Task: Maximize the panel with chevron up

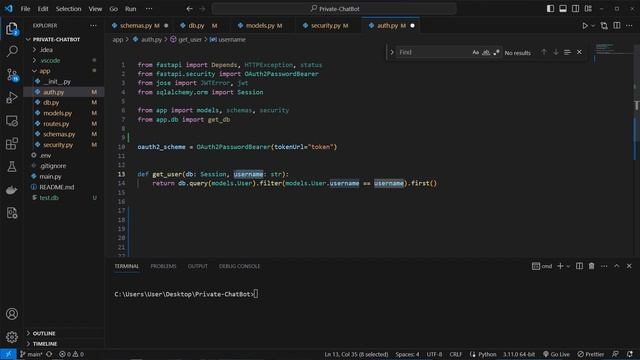Action: [x=617, y=266]
